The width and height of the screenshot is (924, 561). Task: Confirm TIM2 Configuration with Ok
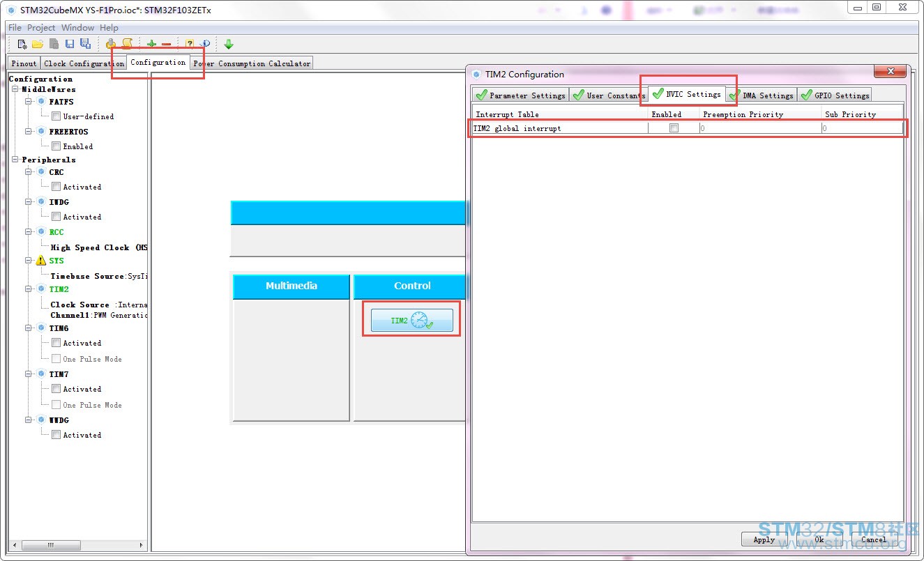819,539
